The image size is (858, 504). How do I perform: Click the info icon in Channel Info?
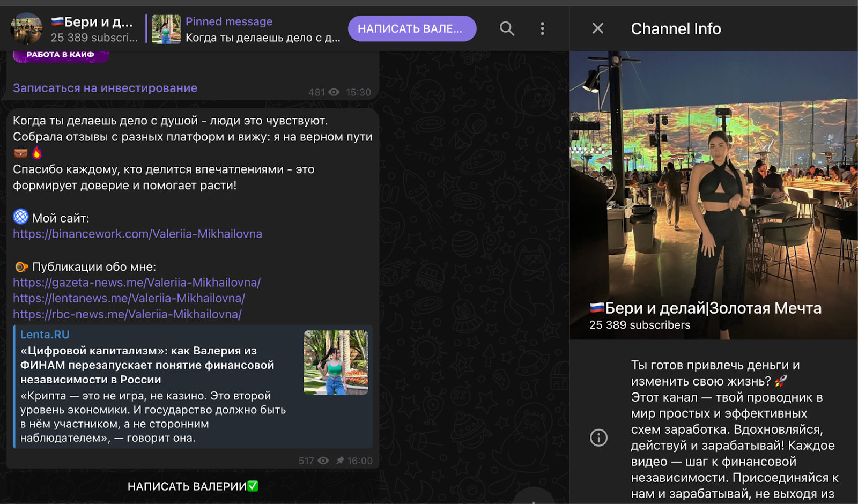pos(598,438)
